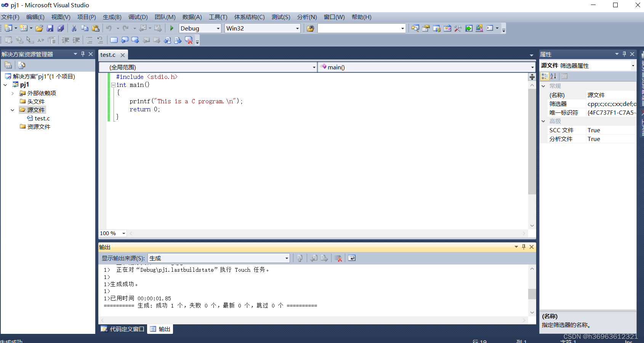The width and height of the screenshot is (644, 343).
Task: Click the Increase Indent icon
Action: click(x=76, y=40)
